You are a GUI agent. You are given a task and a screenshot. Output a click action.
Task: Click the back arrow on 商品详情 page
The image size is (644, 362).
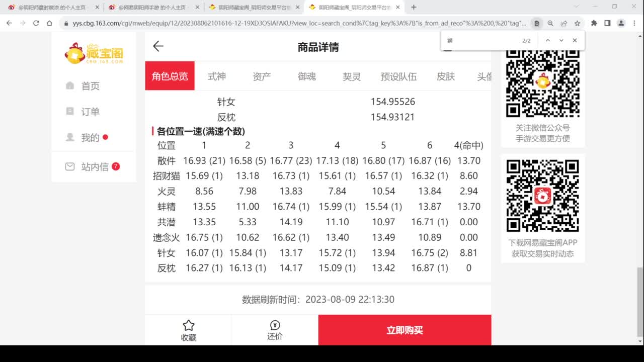click(158, 46)
